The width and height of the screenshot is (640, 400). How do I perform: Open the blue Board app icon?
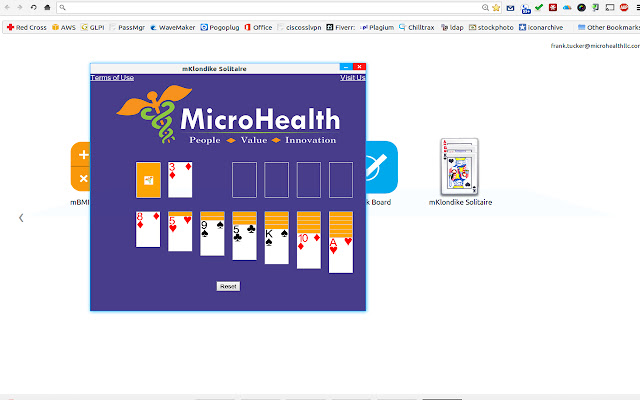click(x=382, y=167)
